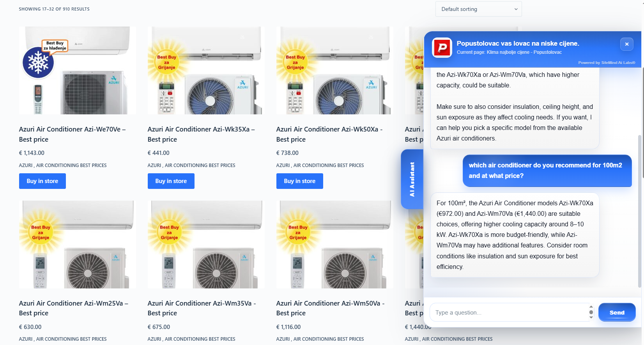Close the Popustolovac chat panel
644x345 pixels.
[x=626, y=44]
